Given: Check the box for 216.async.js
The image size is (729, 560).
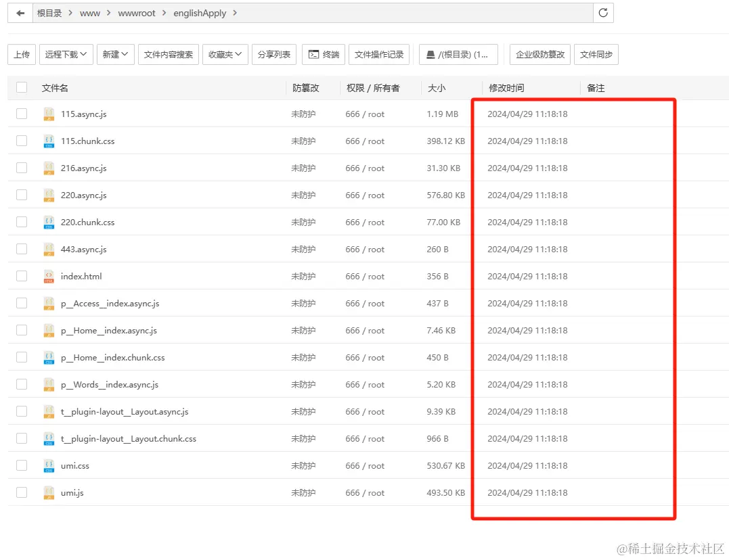Looking at the screenshot, I should (22, 168).
